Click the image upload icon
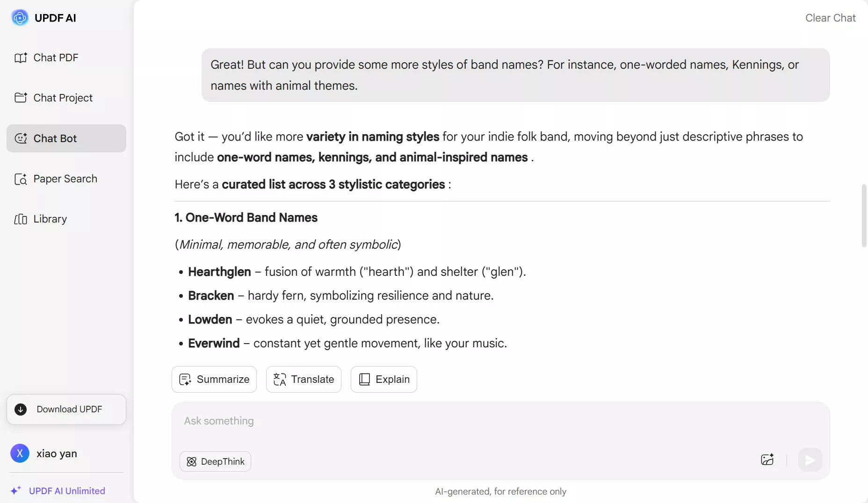868x503 pixels. point(767,460)
